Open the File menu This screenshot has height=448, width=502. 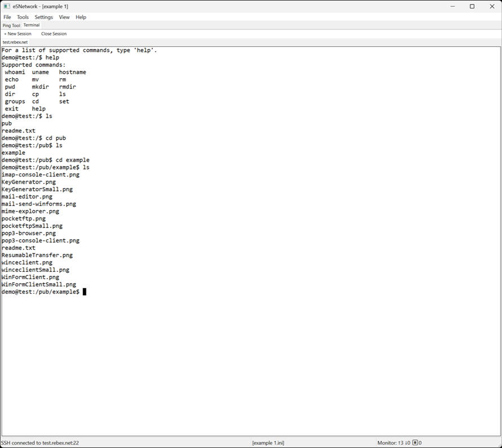(x=7, y=17)
